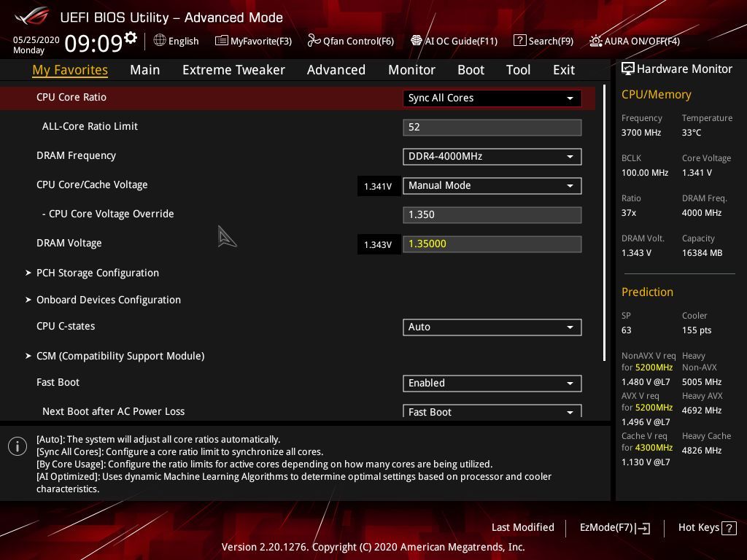The image size is (747, 560).
Task: Open CPU Core Ratio dropdown
Action: tap(492, 98)
